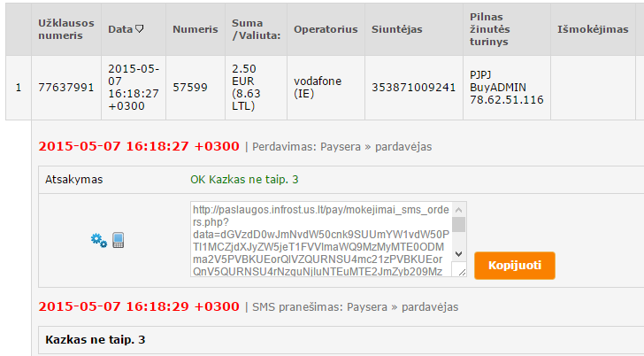Click the text area scrollbar thumb
Screen dimensions: 644x356
click(x=459, y=225)
